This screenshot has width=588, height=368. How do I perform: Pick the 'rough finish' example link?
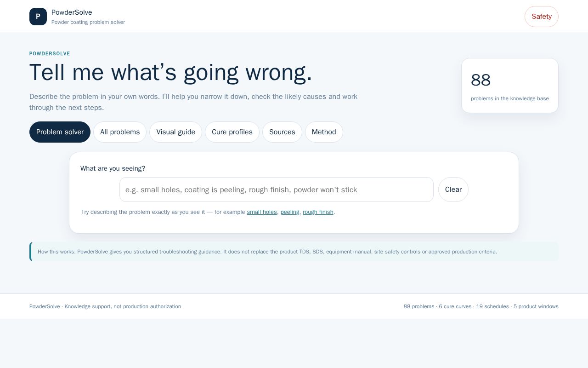tap(318, 212)
